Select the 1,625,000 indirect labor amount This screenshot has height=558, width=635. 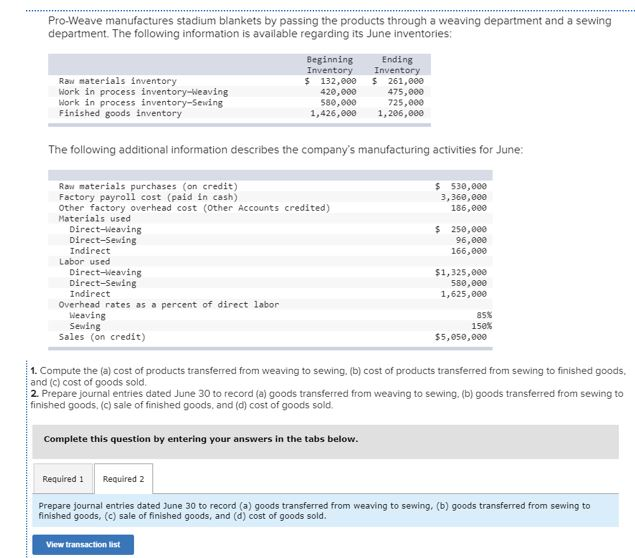pos(464,294)
